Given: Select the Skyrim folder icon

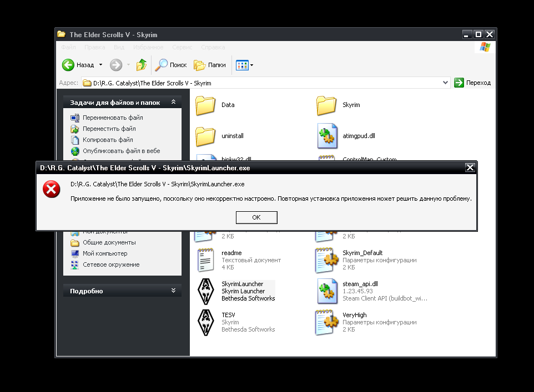Looking at the screenshot, I should pyautogui.click(x=326, y=105).
